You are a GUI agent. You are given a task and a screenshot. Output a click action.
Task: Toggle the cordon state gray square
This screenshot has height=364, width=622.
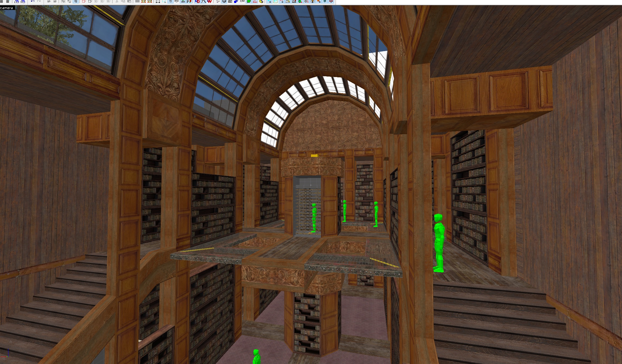(x=137, y=2)
